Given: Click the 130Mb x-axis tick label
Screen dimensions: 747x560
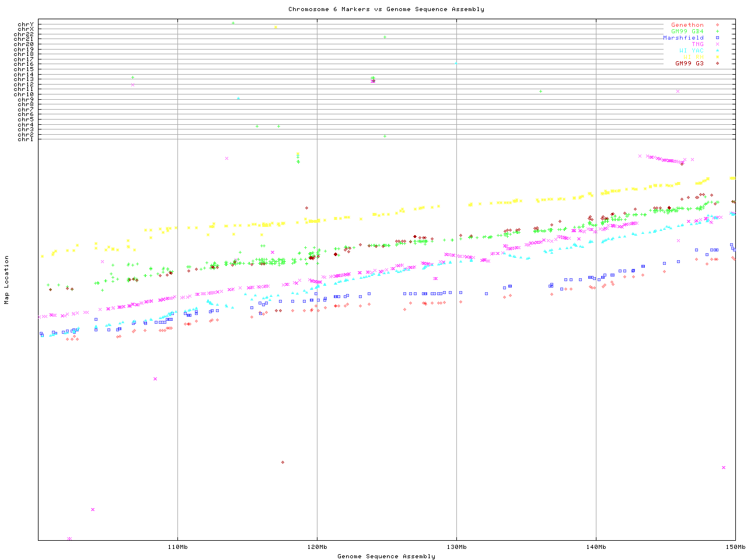Looking at the screenshot, I should 456,547.
